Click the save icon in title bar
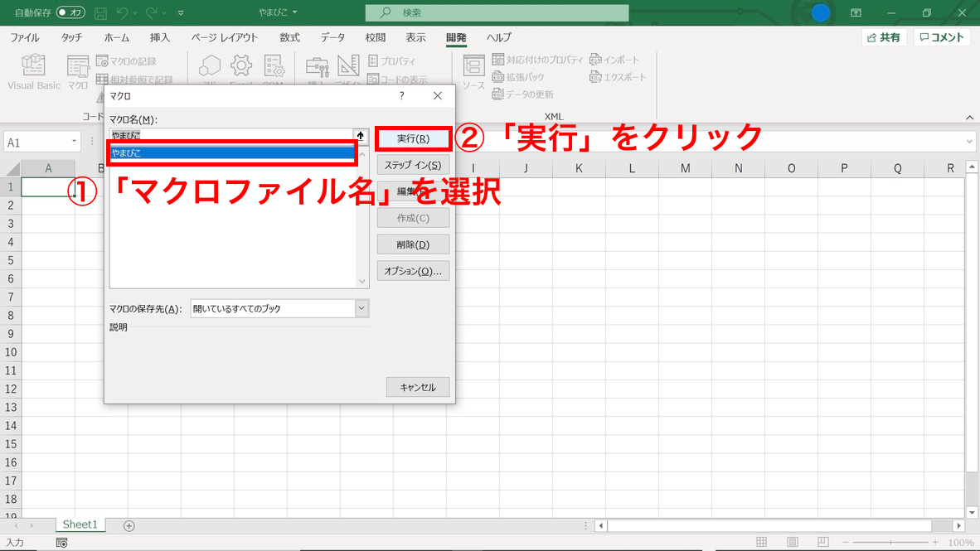This screenshot has height=551, width=980. click(100, 12)
